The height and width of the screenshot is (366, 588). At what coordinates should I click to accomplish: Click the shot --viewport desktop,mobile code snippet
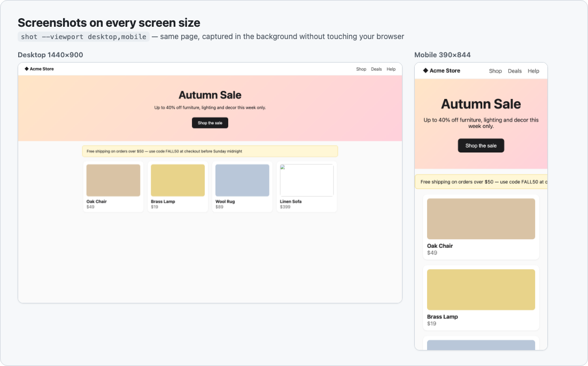click(x=83, y=36)
